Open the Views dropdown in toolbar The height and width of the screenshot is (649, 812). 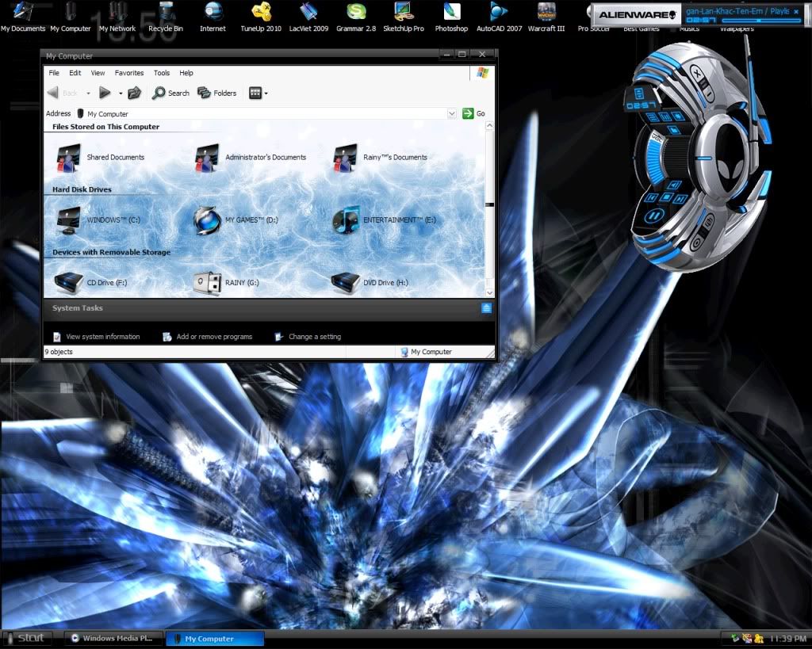coord(259,94)
